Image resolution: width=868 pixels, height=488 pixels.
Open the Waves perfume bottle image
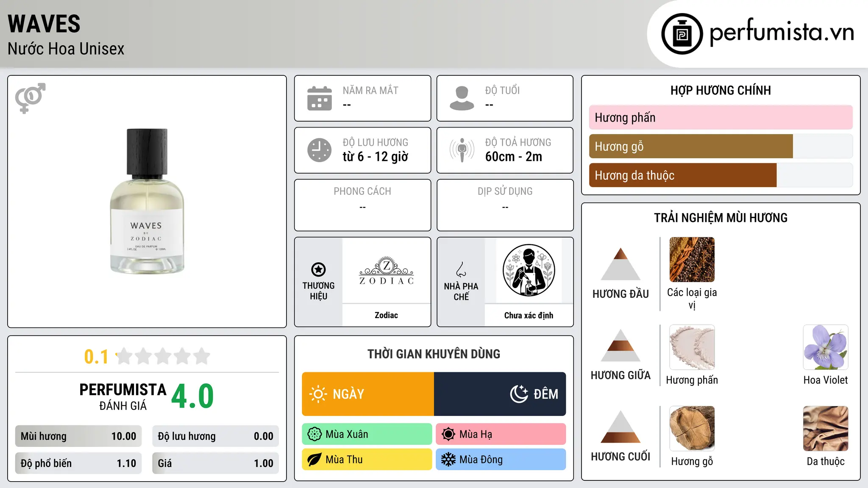click(147, 201)
